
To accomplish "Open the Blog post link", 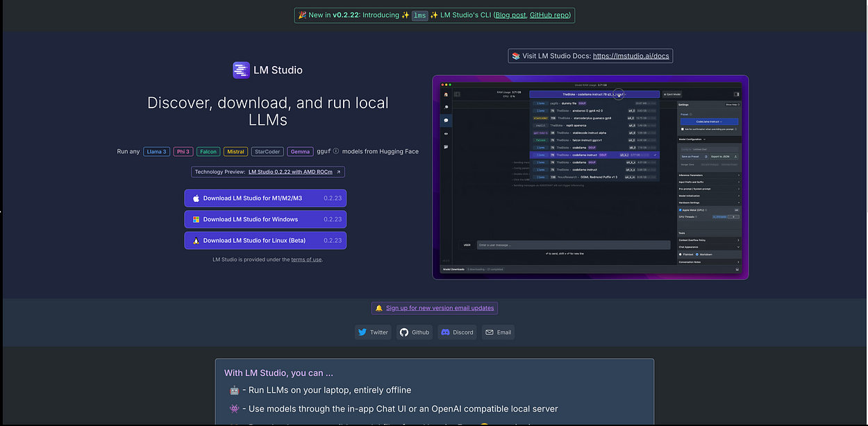I will tap(511, 15).
